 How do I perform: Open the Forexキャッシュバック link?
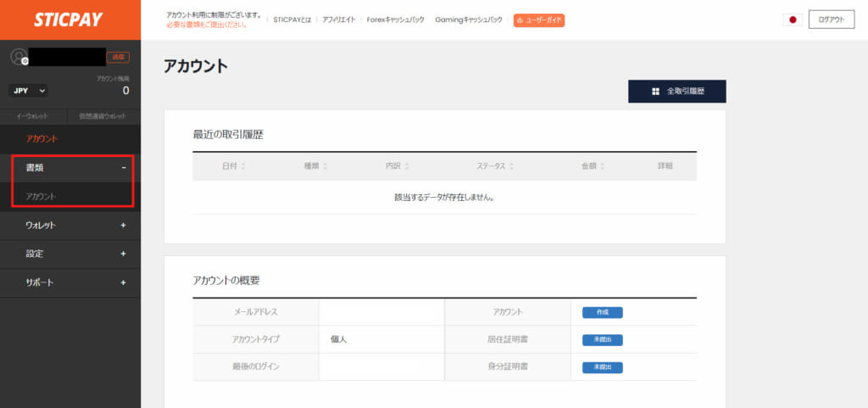click(x=395, y=20)
